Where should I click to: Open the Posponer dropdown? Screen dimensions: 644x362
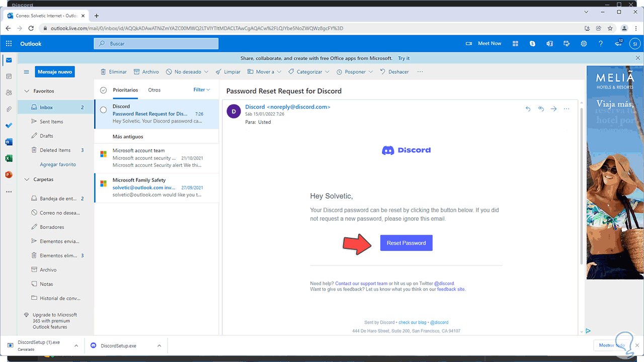pyautogui.click(x=355, y=72)
